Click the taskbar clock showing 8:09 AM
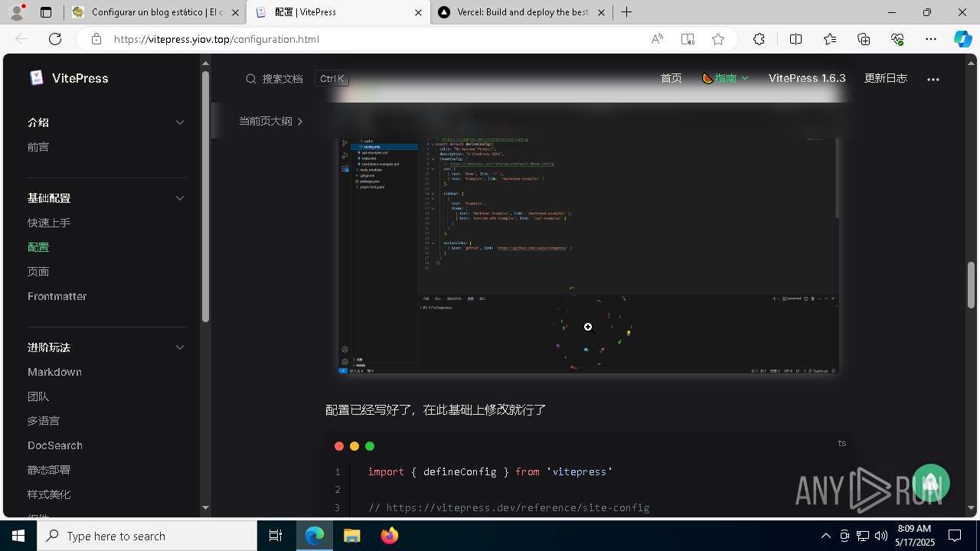 (x=914, y=536)
